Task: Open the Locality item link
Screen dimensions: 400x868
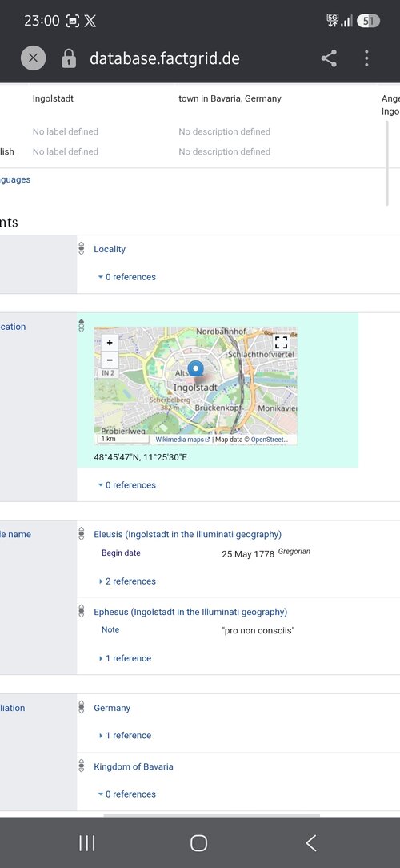Action: pos(110,249)
